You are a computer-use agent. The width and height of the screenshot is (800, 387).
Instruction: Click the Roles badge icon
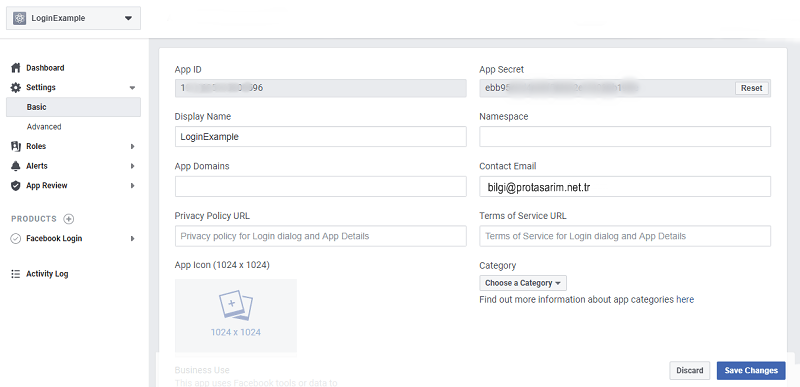point(16,146)
